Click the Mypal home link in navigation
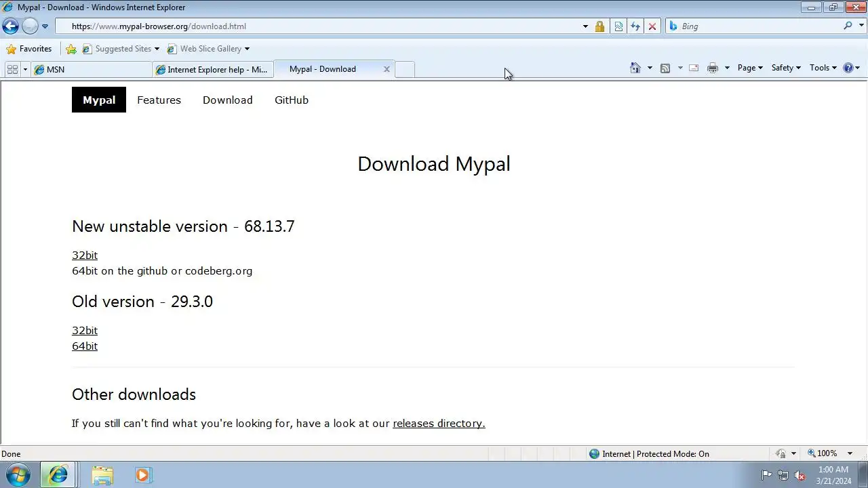 pos(99,100)
